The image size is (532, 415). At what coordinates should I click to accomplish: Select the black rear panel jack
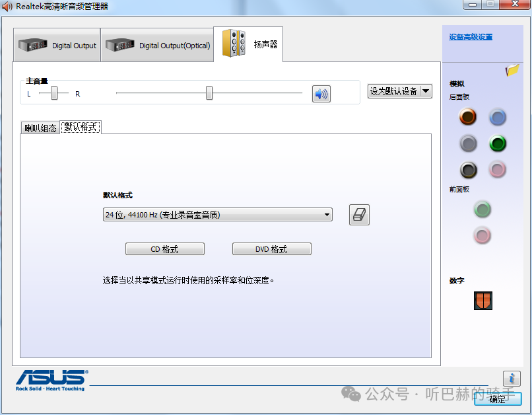(467, 170)
